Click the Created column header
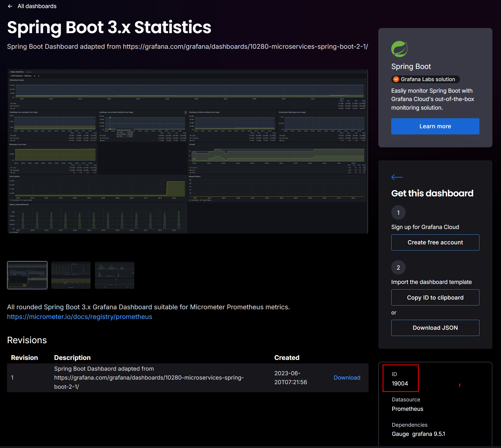Viewport: 501px width, 448px height. coord(287,358)
